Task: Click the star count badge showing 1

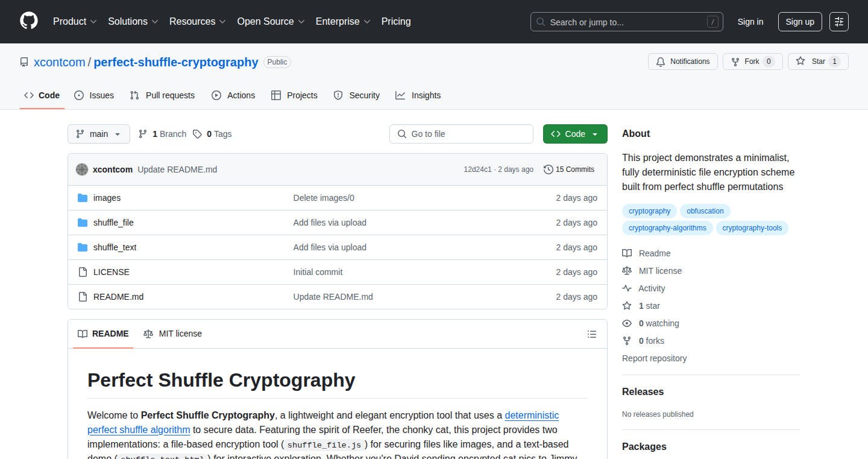Action: click(x=834, y=62)
